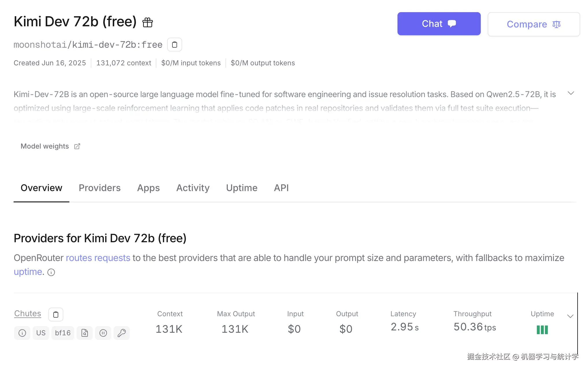Click the gift icon beside the model title
The height and width of the screenshot is (370, 588).
[147, 22]
